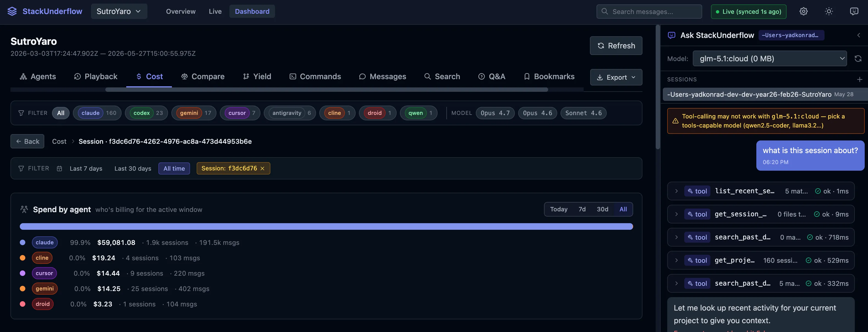Set spend window to 7d
Screen dimensions: 868x332
click(582, 209)
